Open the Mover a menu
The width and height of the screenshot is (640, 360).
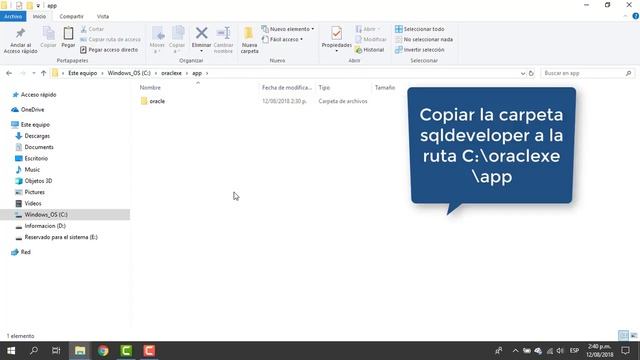(157, 40)
